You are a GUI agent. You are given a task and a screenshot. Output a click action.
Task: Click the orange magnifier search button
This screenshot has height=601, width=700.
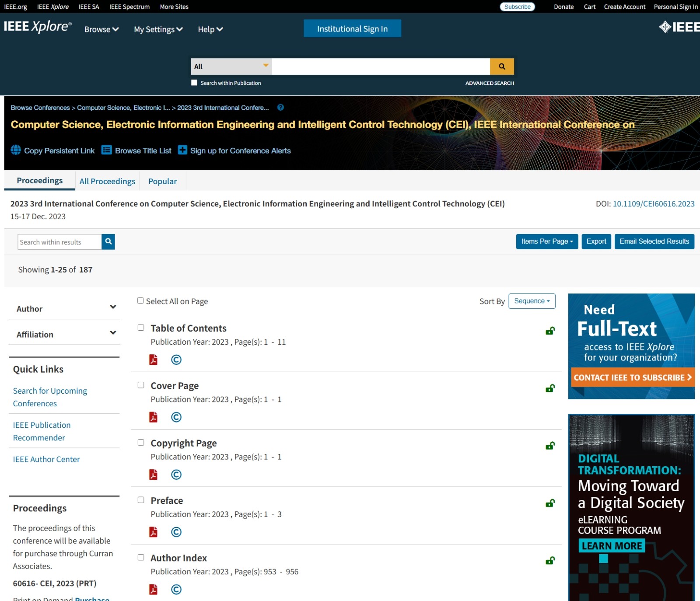pyautogui.click(x=501, y=66)
